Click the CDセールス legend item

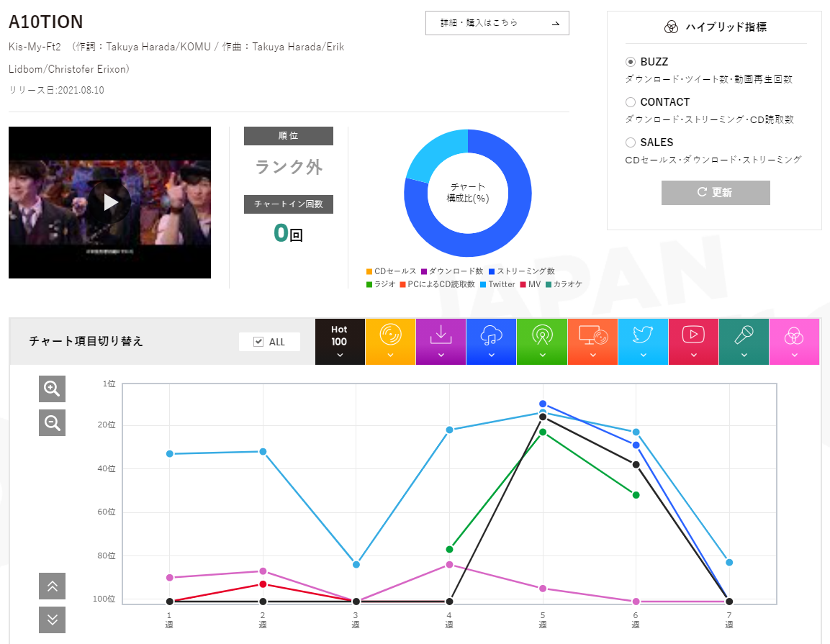[x=391, y=271]
